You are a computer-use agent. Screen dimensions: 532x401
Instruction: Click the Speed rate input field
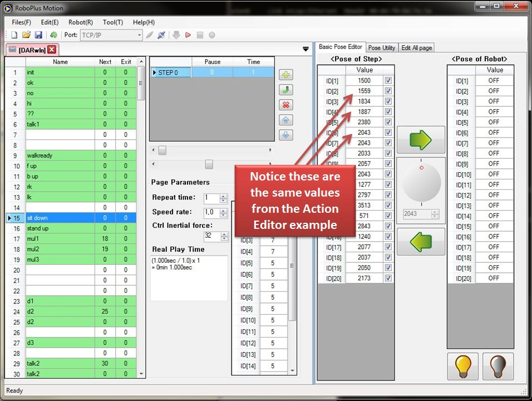[x=211, y=213]
